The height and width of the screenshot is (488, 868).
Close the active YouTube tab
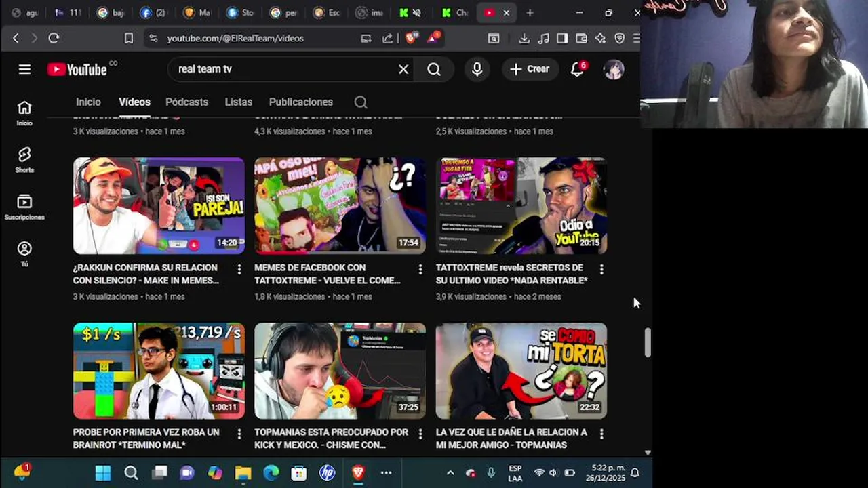pyautogui.click(x=506, y=12)
